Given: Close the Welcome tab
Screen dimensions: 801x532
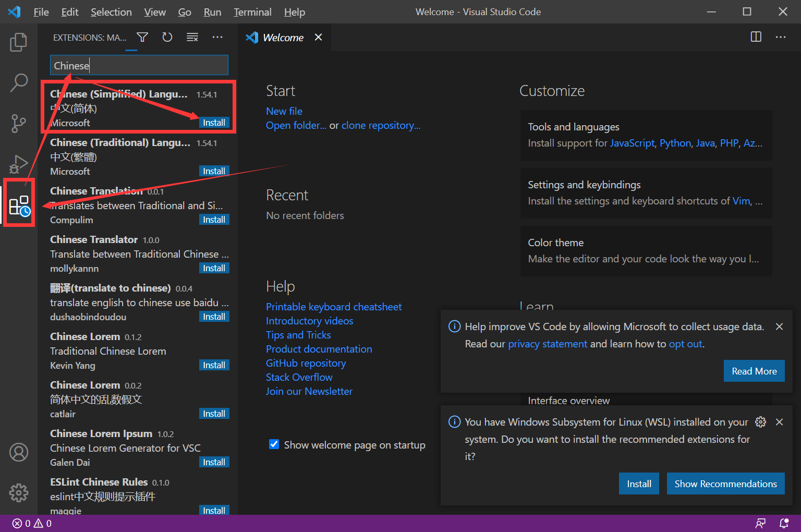Looking at the screenshot, I should [x=318, y=38].
